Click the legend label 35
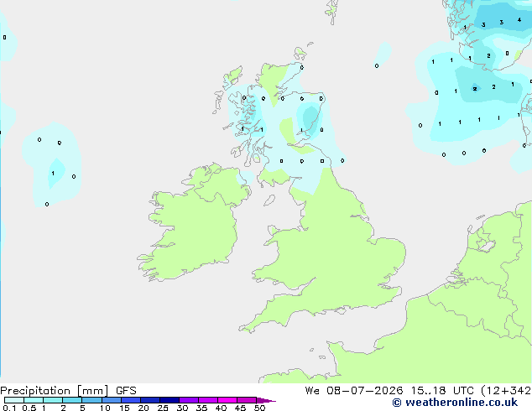This screenshot has width=532, height=411. (x=201, y=408)
